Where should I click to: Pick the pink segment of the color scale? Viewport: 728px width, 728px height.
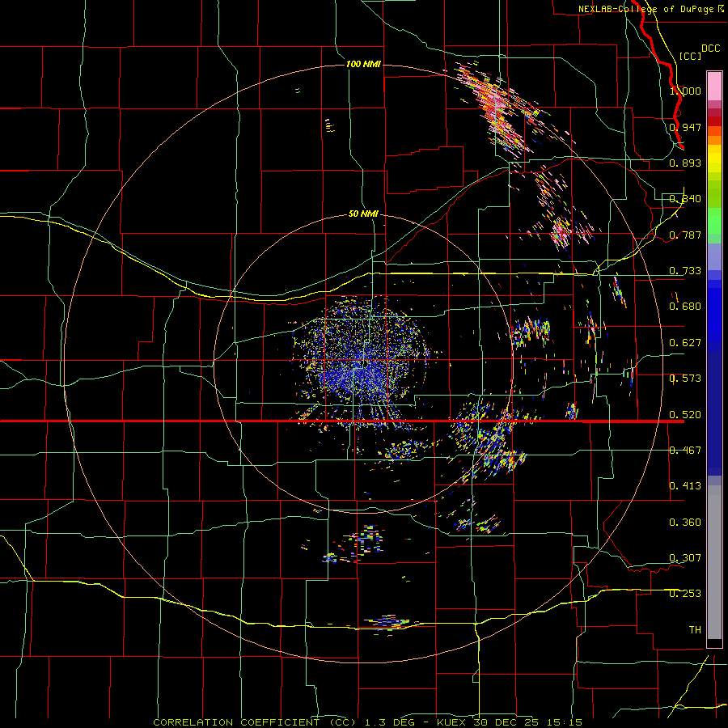[x=714, y=86]
